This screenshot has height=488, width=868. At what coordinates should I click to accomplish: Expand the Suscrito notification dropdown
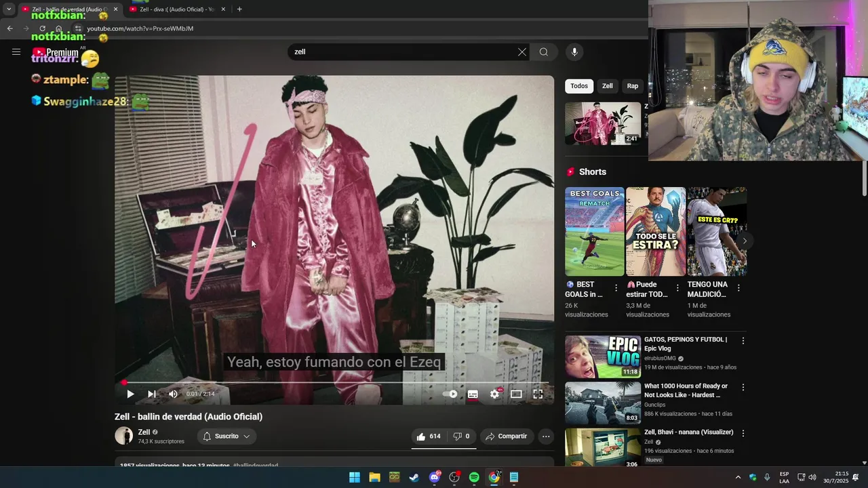tap(227, 436)
